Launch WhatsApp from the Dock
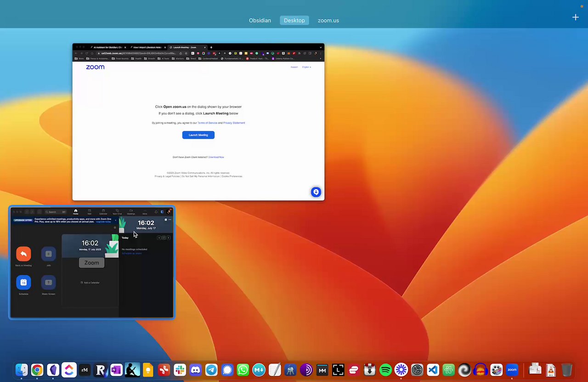Viewport: 588px width, 382px height. click(x=243, y=370)
